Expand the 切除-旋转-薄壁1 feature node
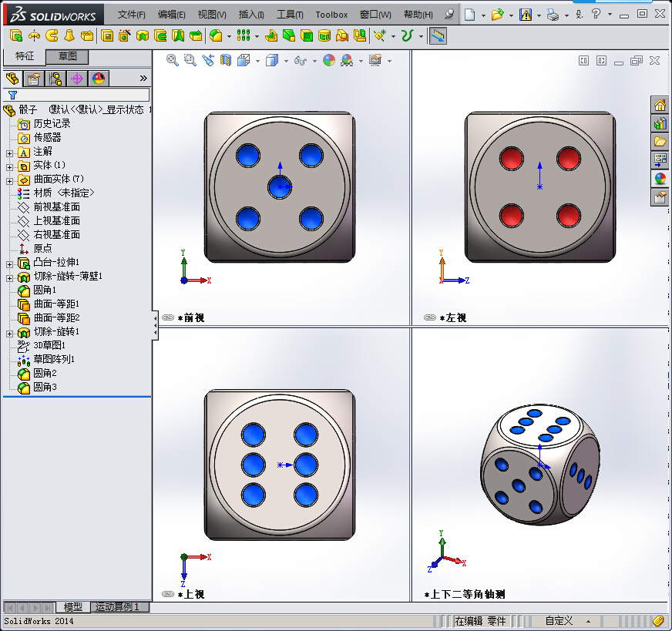The height and width of the screenshot is (631, 672). [9, 278]
